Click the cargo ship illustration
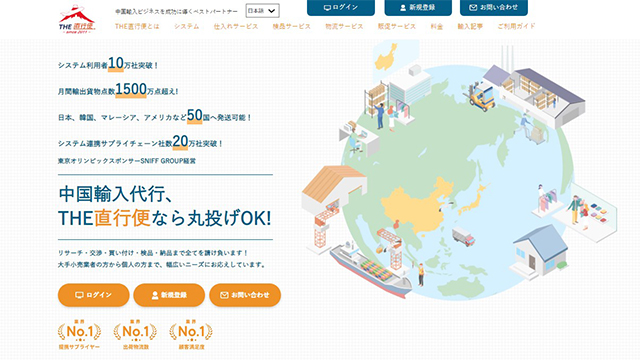Image resolution: width=640 pixels, height=360 pixels. click(x=370, y=270)
